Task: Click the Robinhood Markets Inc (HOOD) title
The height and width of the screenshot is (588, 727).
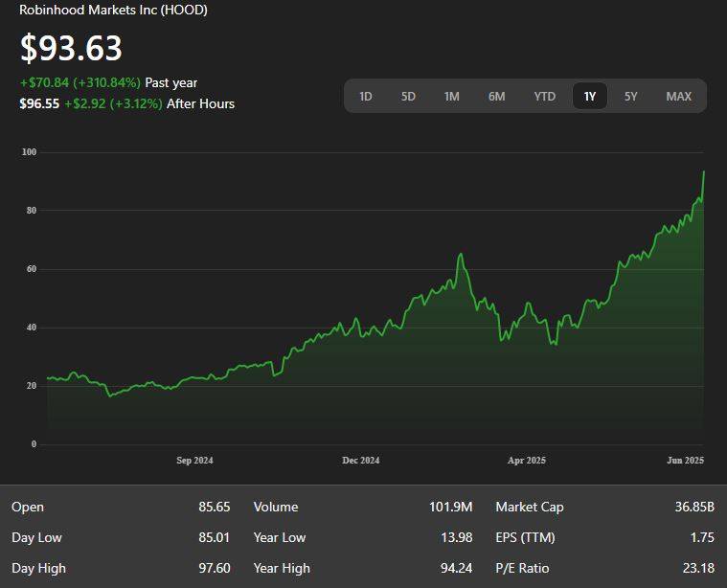Action: [x=113, y=10]
